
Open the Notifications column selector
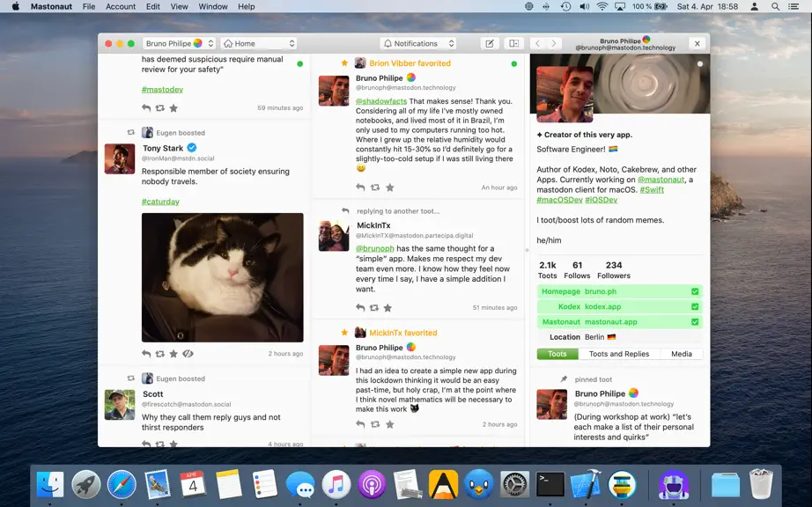click(x=418, y=43)
